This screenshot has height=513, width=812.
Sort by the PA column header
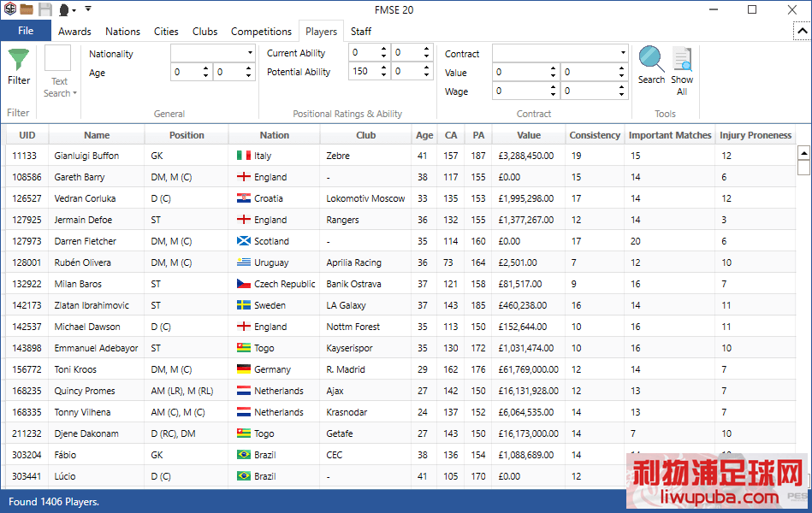pos(478,135)
